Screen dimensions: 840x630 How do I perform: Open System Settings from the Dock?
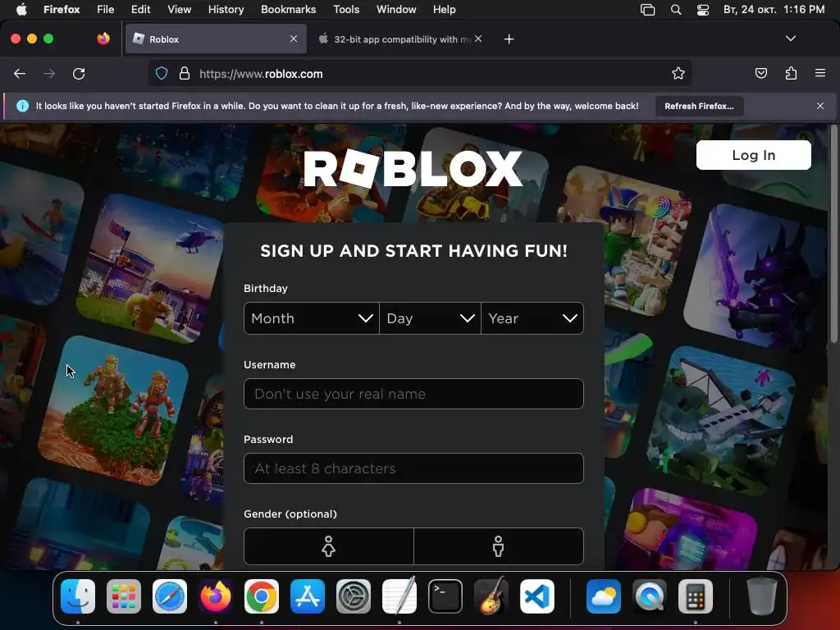tap(354, 596)
